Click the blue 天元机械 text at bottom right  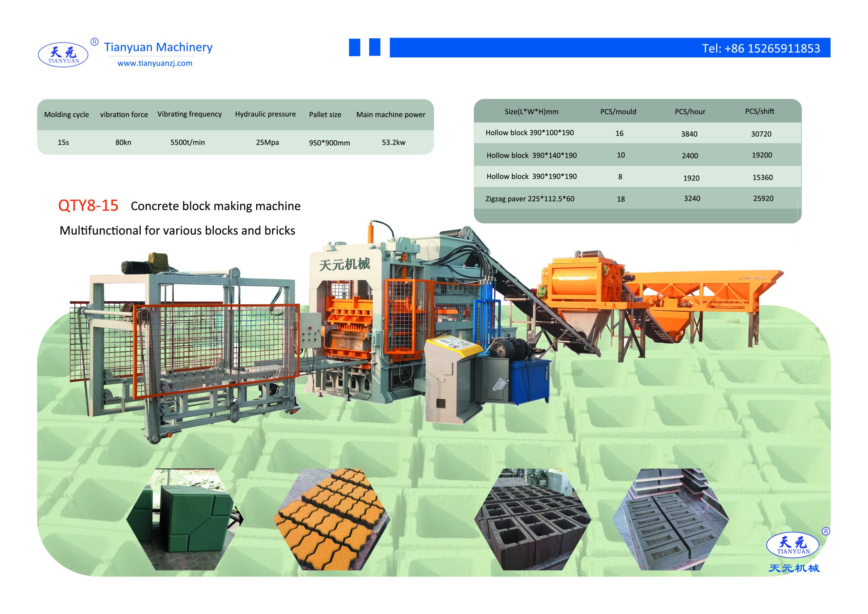pyautogui.click(x=794, y=568)
